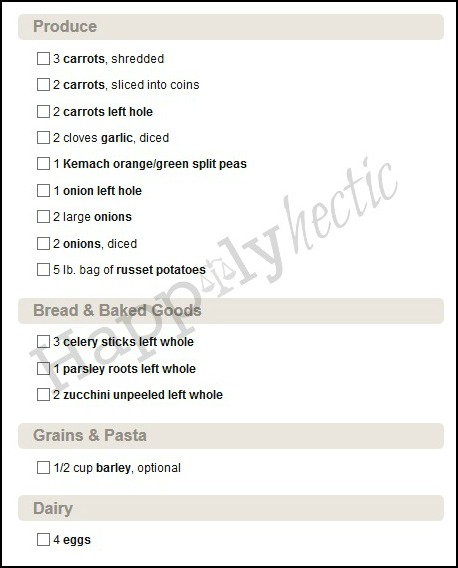Mark 2 carrots left hole as done
The width and height of the screenshot is (458, 568).
(x=43, y=112)
